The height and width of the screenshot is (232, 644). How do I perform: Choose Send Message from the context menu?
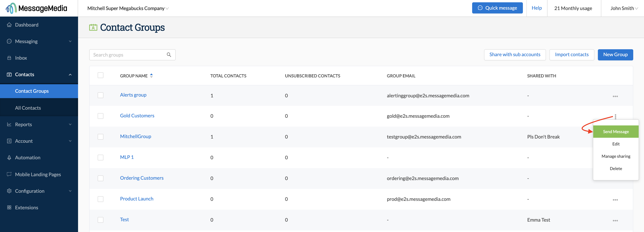click(616, 132)
